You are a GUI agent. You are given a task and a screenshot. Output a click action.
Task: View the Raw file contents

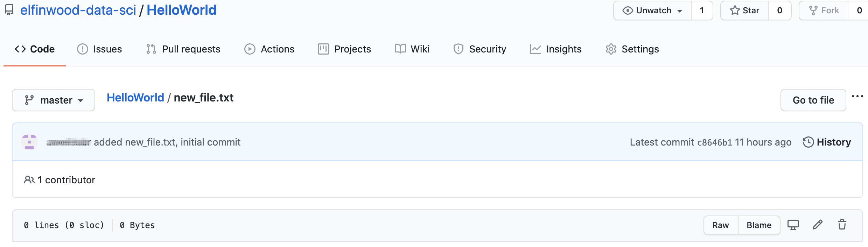pos(721,225)
